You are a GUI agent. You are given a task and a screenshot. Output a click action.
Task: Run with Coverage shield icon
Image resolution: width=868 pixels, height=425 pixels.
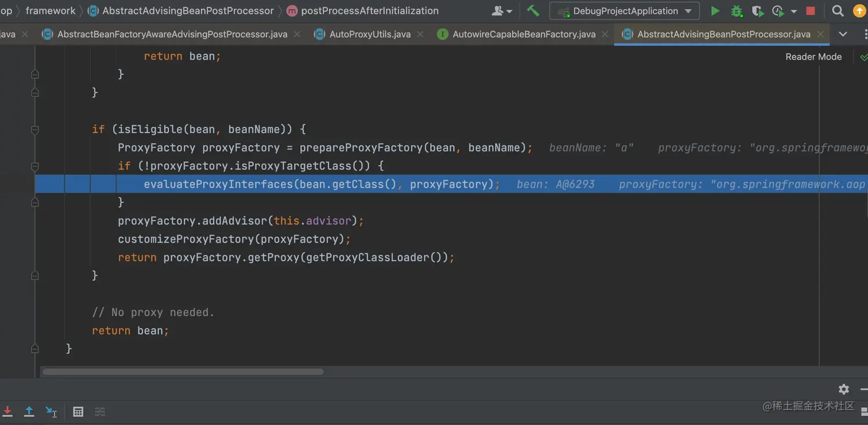(x=758, y=11)
